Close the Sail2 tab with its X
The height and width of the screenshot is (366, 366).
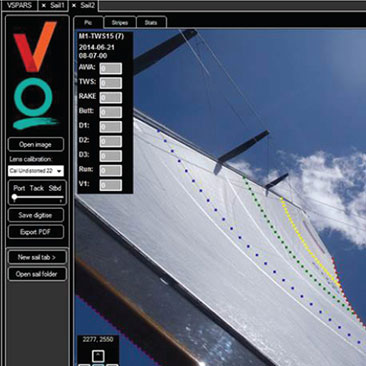tap(74, 6)
